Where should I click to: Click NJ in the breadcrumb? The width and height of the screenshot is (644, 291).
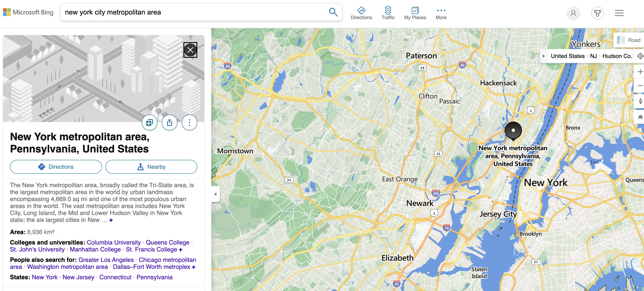coord(593,56)
